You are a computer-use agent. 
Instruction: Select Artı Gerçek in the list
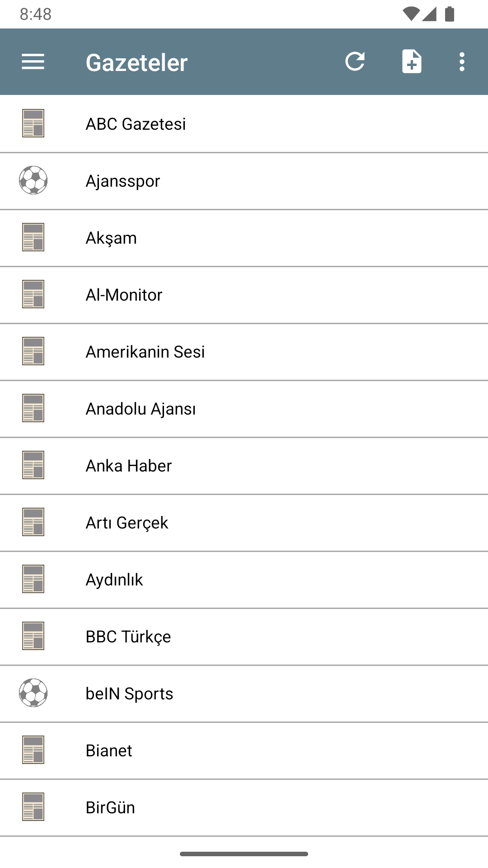click(127, 523)
